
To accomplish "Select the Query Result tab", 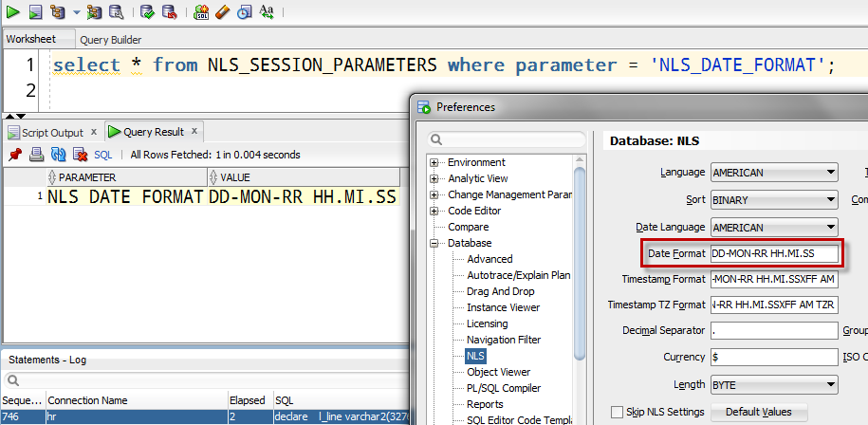I will click(x=154, y=132).
